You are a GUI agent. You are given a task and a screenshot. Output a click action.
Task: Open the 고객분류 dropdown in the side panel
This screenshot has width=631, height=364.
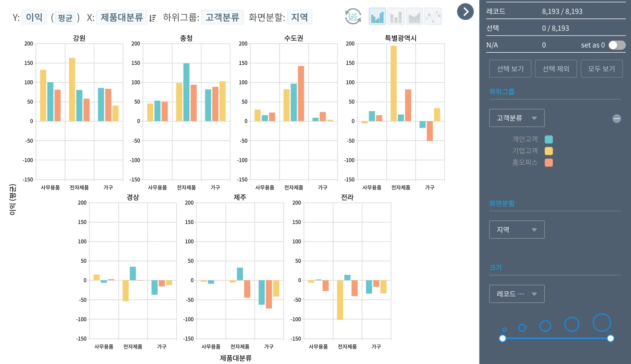point(517,118)
